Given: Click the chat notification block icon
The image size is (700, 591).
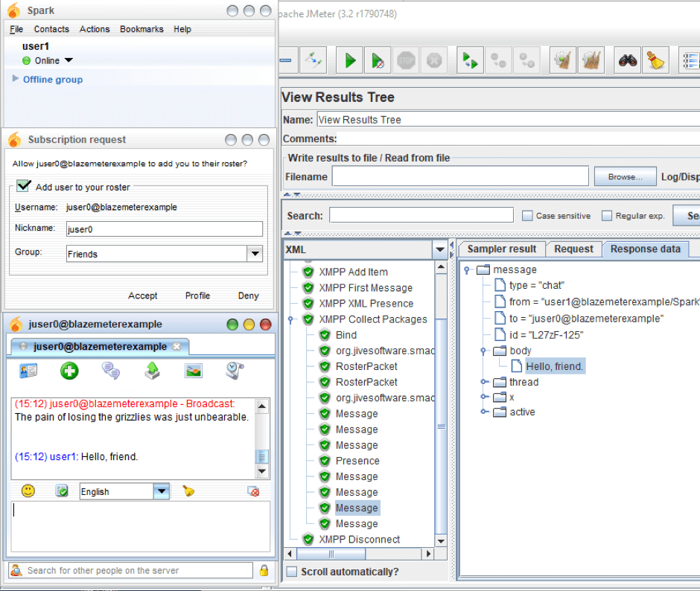Looking at the screenshot, I should coord(254,491).
